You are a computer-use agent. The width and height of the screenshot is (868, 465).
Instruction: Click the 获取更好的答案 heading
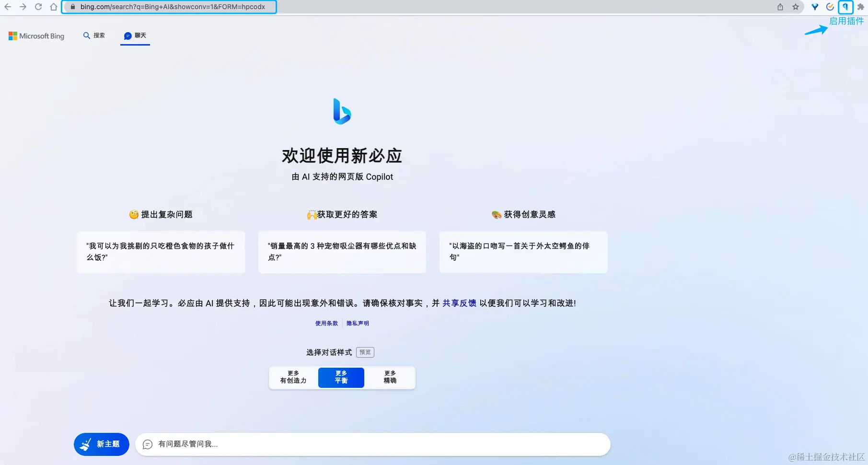tap(347, 214)
